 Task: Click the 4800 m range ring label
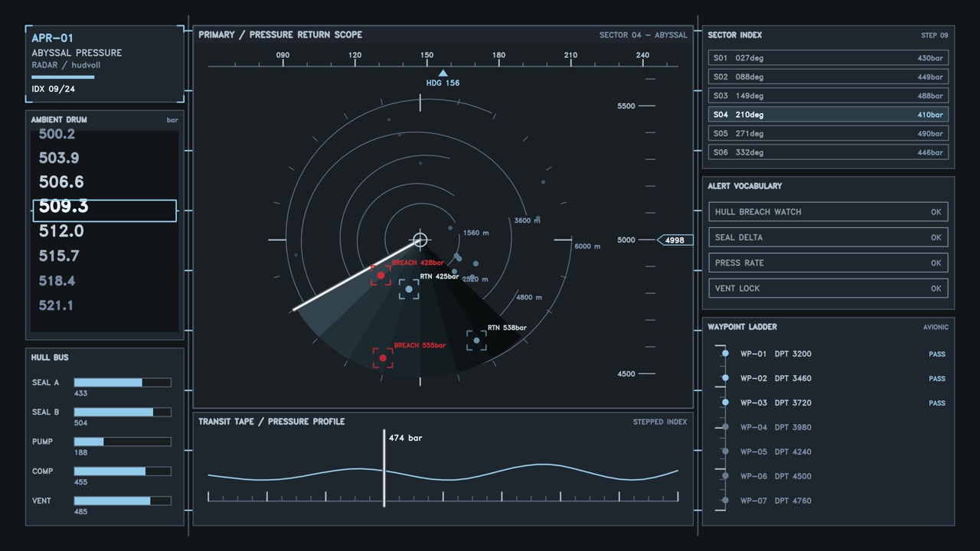tap(529, 298)
